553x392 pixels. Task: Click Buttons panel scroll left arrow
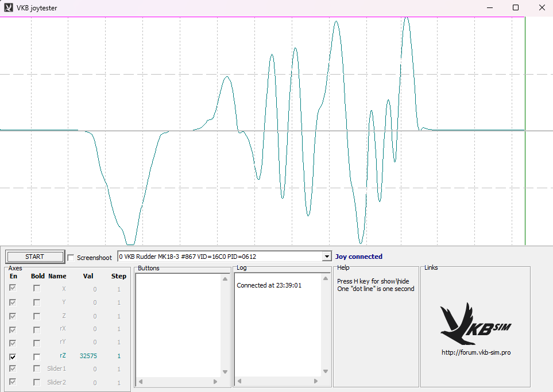pos(141,382)
